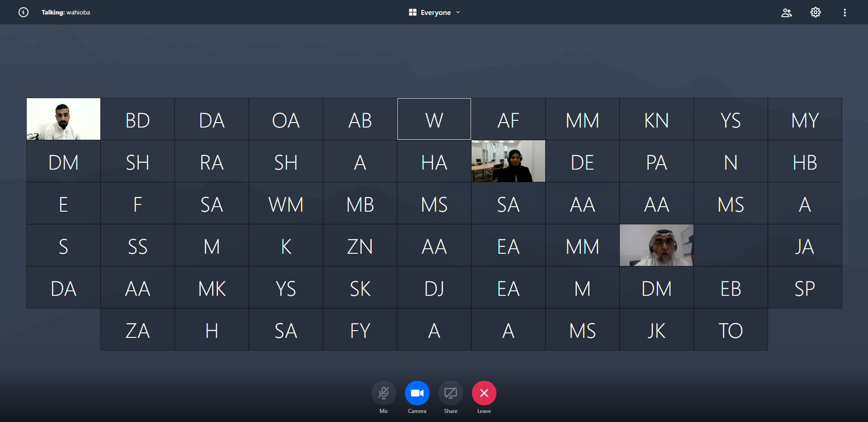Start screen sharing with the Share button
The height and width of the screenshot is (422, 868).
click(450, 393)
